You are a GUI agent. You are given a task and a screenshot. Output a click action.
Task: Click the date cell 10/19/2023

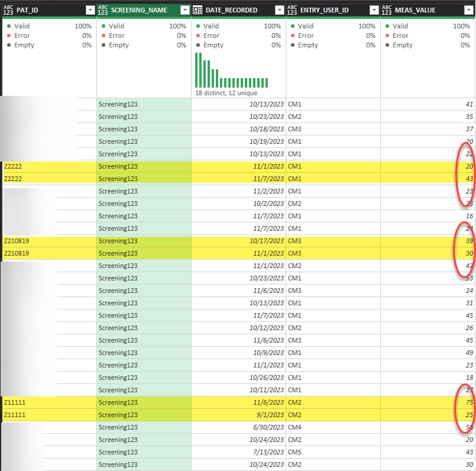(239, 141)
